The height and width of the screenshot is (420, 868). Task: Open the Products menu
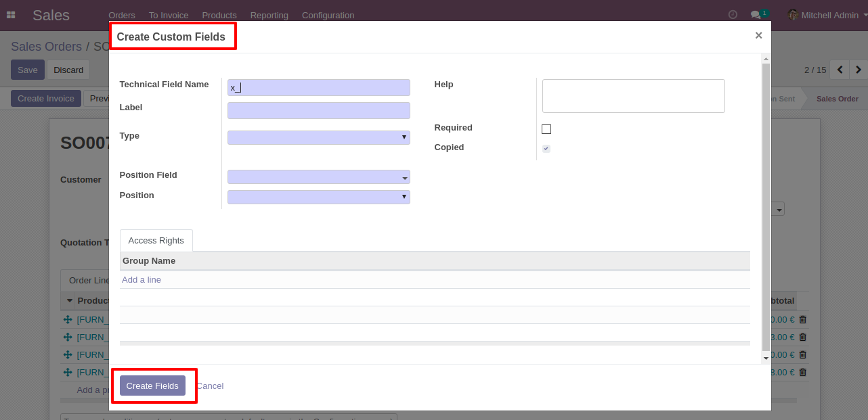click(219, 15)
